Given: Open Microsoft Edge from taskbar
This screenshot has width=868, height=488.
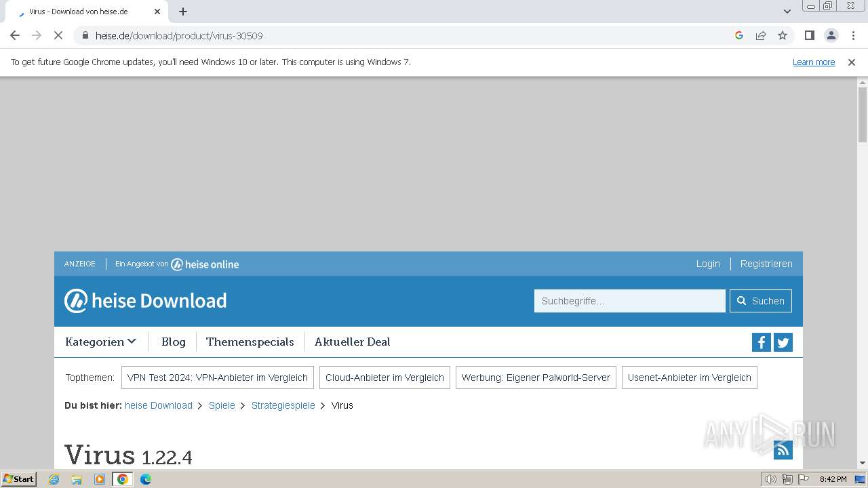Looking at the screenshot, I should (x=146, y=479).
